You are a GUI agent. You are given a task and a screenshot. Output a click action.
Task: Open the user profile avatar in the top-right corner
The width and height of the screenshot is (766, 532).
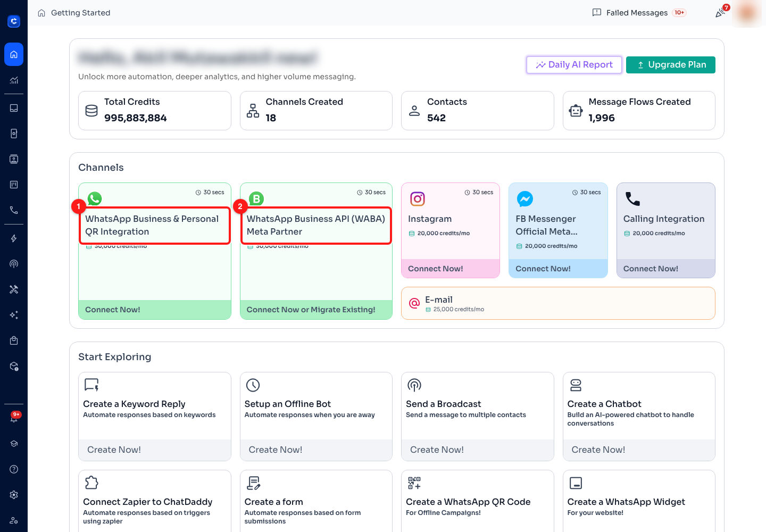tap(747, 13)
